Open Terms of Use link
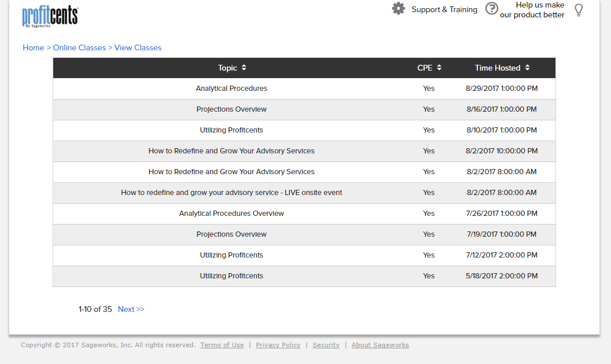611x364 pixels. tap(222, 345)
